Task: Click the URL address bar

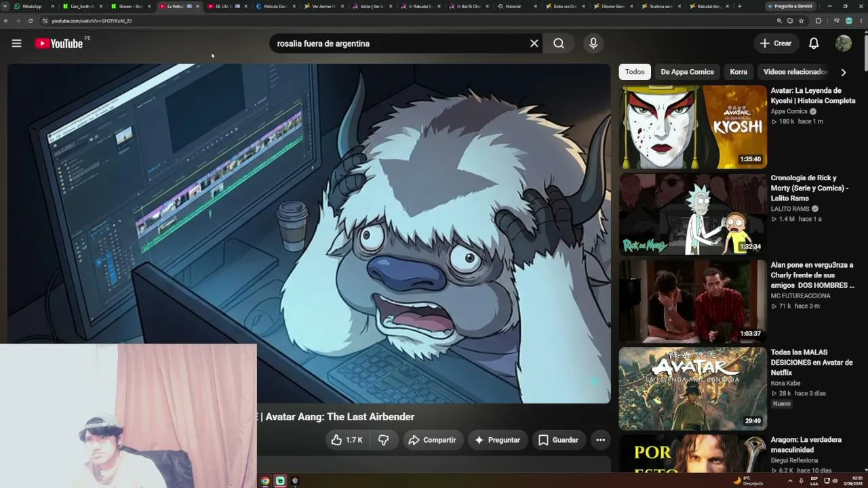Action: click(407, 21)
